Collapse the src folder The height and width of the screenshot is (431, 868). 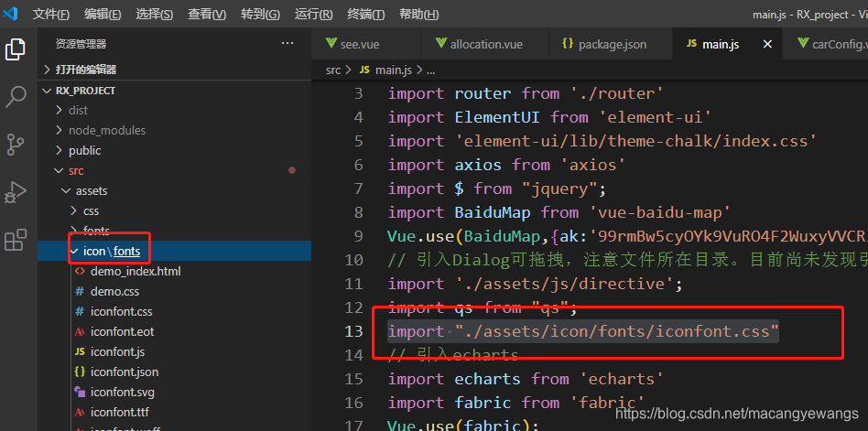174,171
